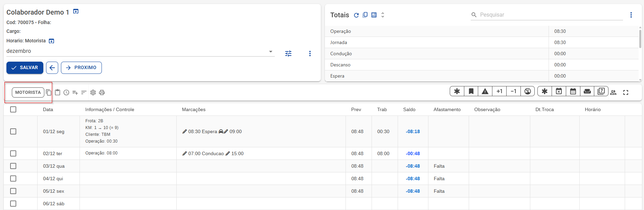Image resolution: width=644 pixels, height=210 pixels.
Task: Toggle the no-smoking style blocked icon
Action: pos(528,91)
